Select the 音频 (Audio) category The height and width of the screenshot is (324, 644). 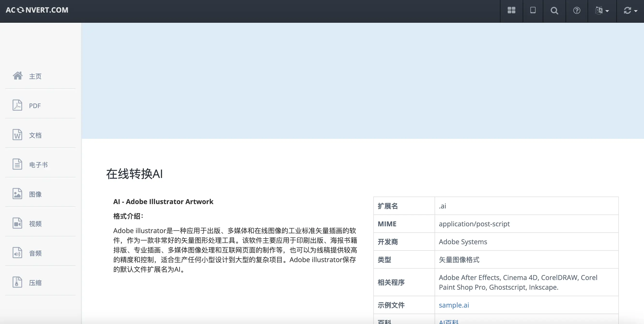pos(35,253)
